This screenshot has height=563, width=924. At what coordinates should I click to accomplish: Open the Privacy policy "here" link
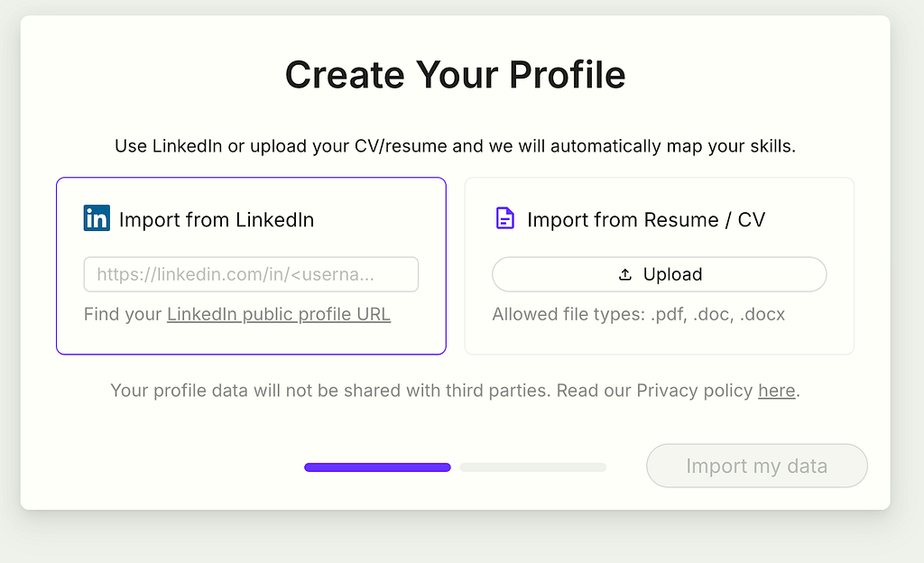tap(777, 391)
